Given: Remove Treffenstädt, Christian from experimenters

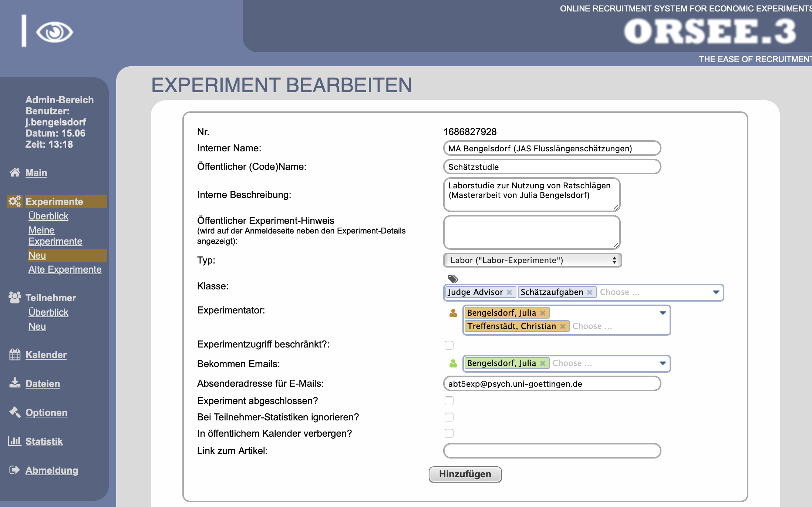Looking at the screenshot, I should pyautogui.click(x=563, y=326).
